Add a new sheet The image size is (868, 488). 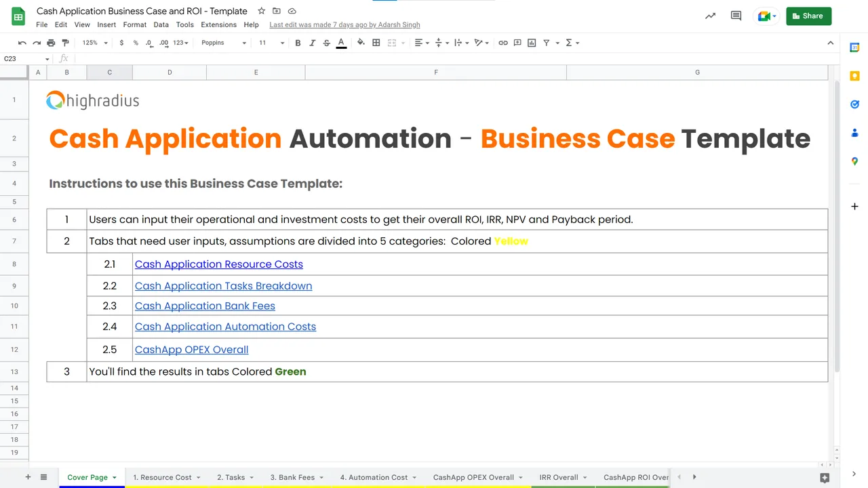pyautogui.click(x=28, y=477)
